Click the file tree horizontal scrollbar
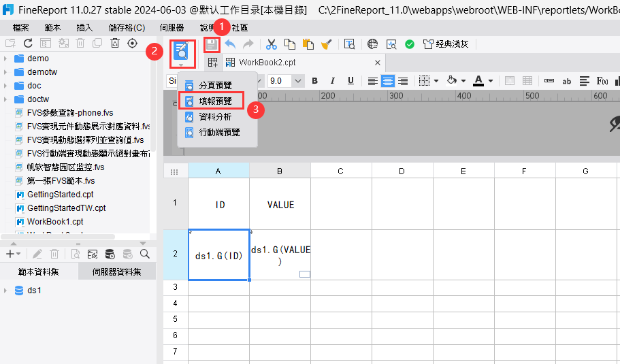 [x=58, y=237]
